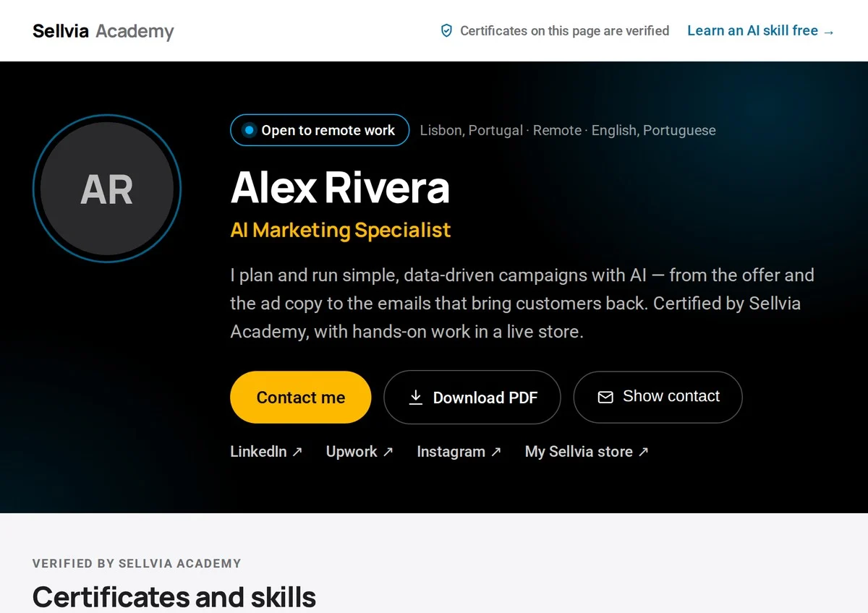This screenshot has height=613, width=868.
Task: Reveal details with Show contact button
Action: [658, 397]
